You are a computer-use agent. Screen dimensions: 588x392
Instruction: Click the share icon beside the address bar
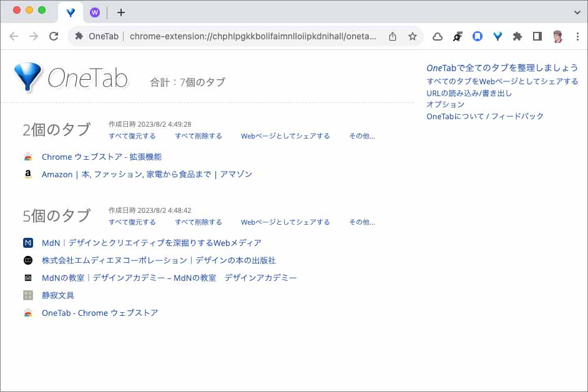[x=392, y=37]
